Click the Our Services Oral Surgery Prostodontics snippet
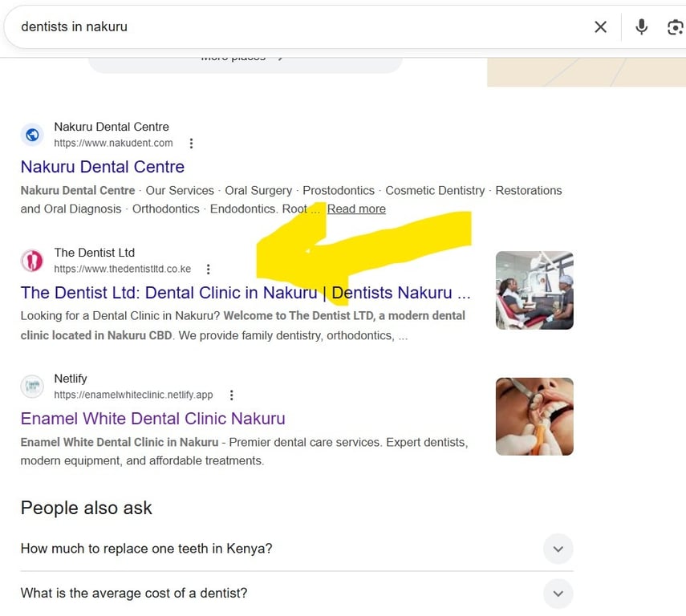 pyautogui.click(x=291, y=200)
